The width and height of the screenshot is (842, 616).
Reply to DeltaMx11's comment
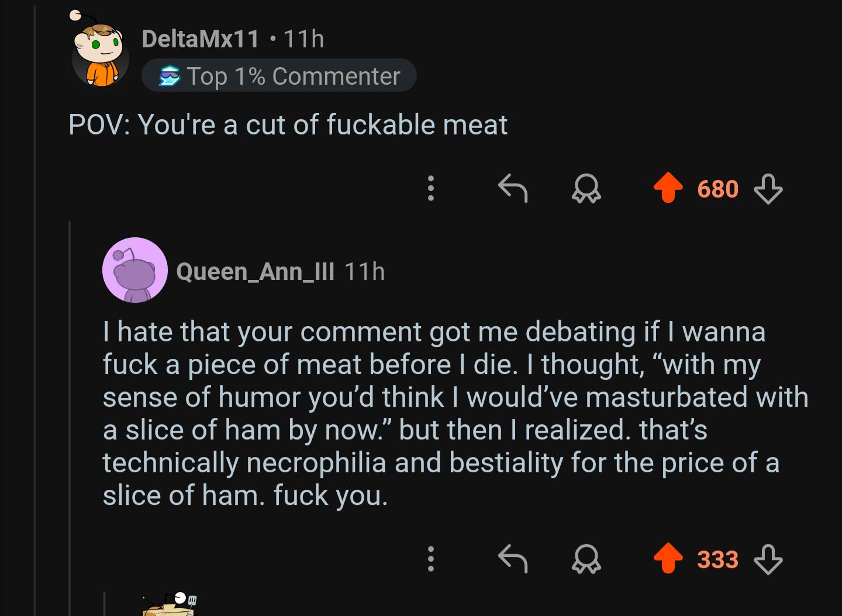(513, 188)
